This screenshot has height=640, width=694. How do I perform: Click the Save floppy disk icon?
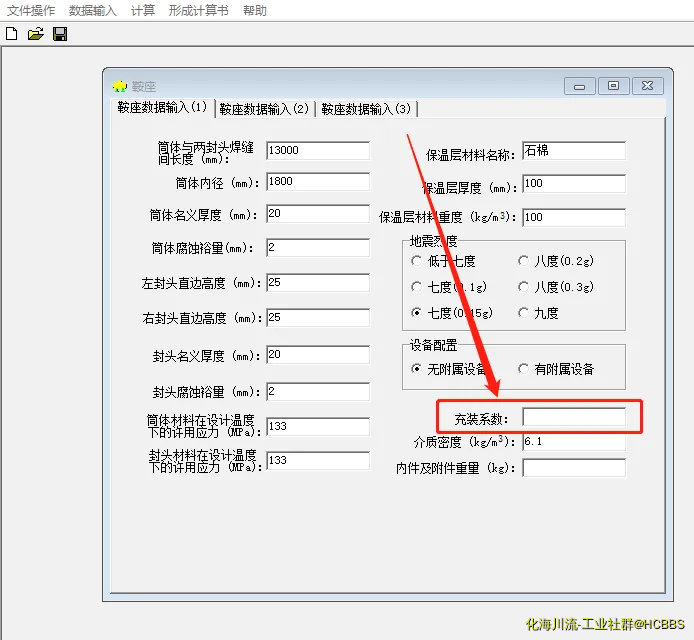coord(60,34)
